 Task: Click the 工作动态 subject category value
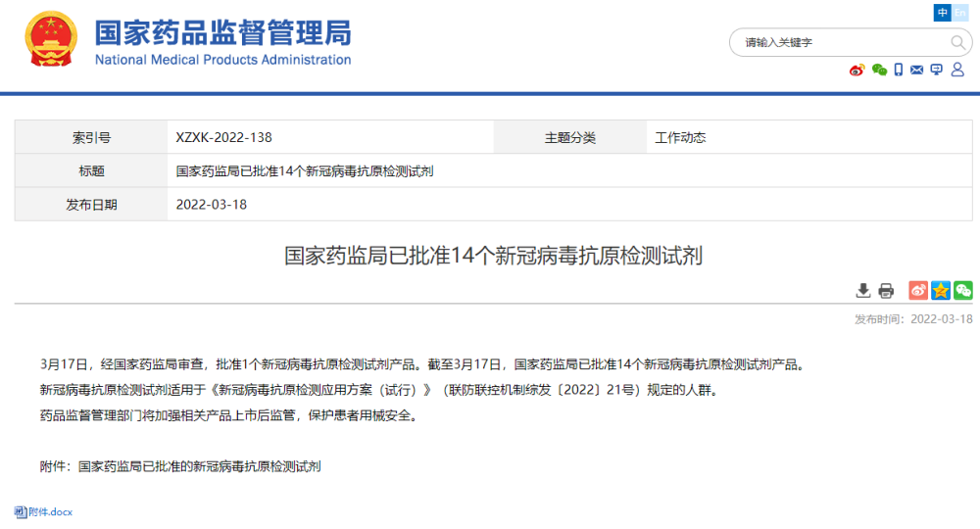click(x=680, y=138)
